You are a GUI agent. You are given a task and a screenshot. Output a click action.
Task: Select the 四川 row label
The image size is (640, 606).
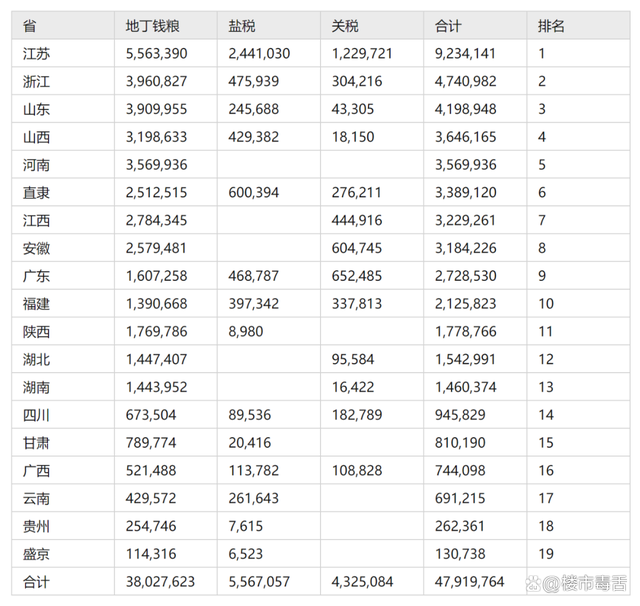pos(37,414)
